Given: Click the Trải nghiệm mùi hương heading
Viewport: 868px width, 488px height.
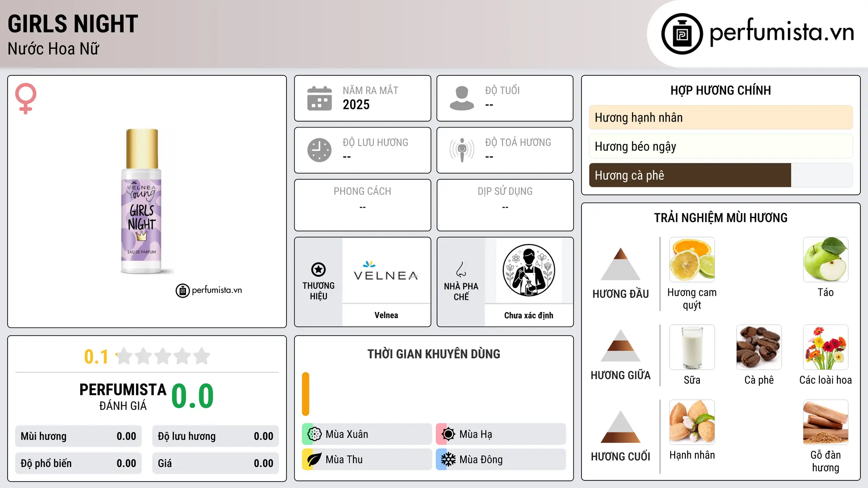Looking at the screenshot, I should click(721, 218).
